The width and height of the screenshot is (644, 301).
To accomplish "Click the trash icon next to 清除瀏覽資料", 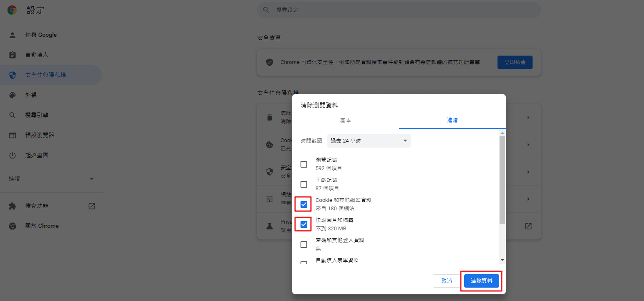I will pyautogui.click(x=269, y=117).
